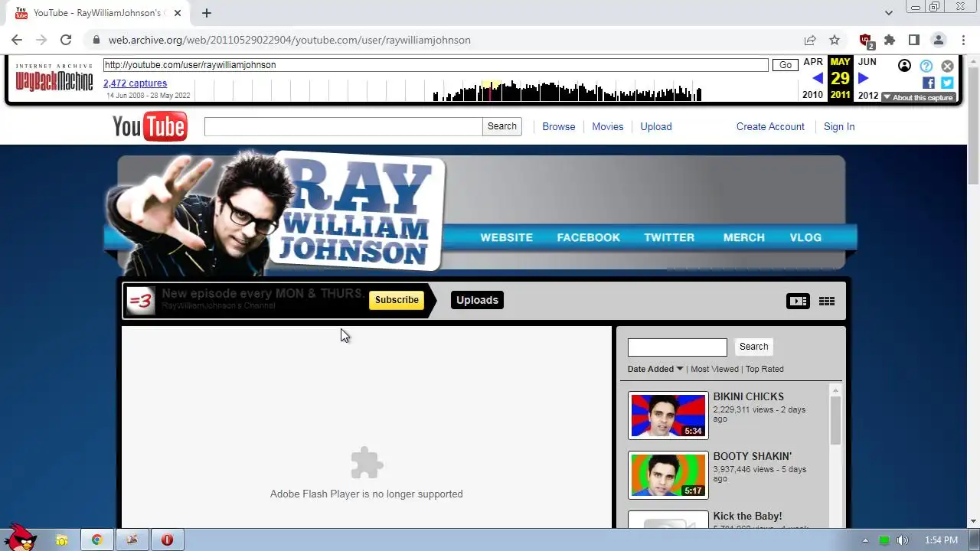Select APR in the capture calendar
Image resolution: width=980 pixels, height=551 pixels.
pos(813,62)
